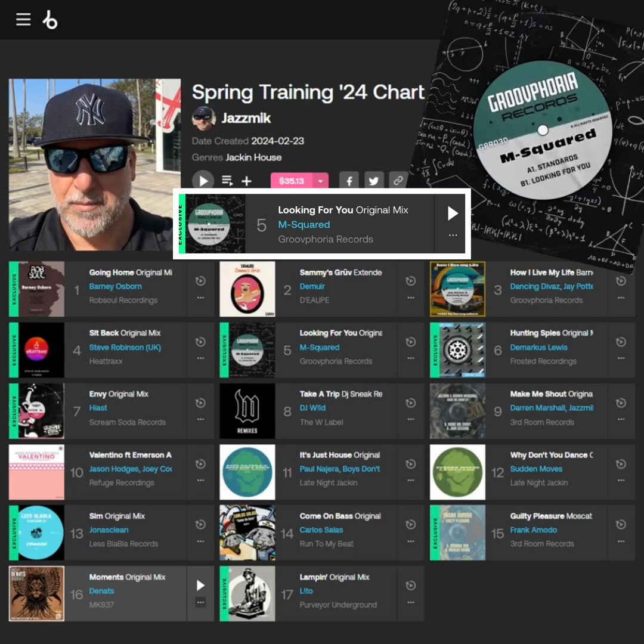Open more options for Sit Back
The image size is (644, 644).
tap(200, 358)
